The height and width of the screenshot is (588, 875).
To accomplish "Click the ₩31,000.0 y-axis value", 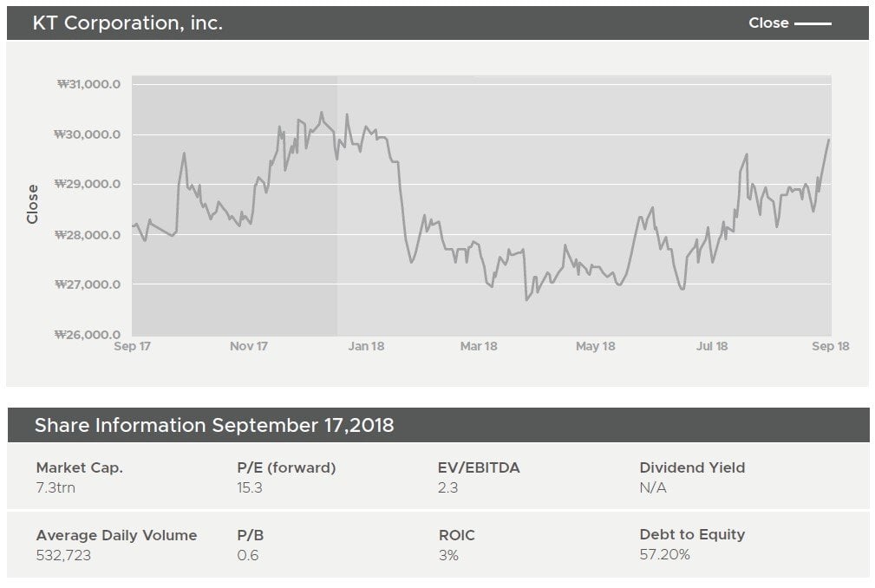I will 88,84.
